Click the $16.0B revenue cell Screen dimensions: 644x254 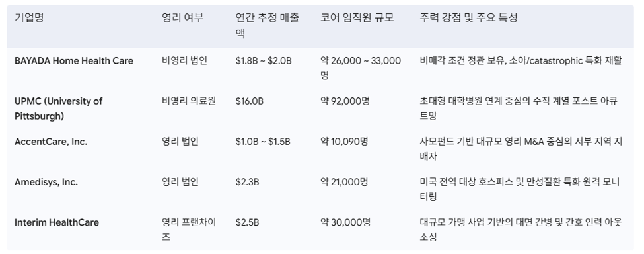[249, 101]
